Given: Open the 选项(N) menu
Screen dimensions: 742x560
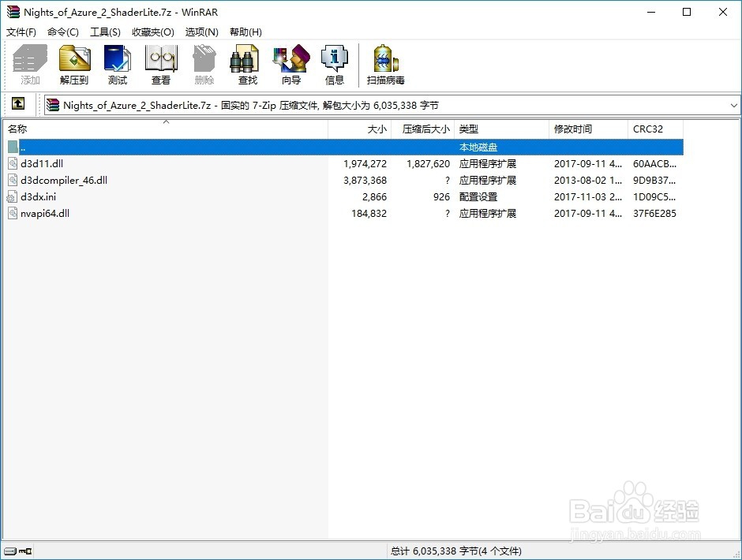Looking at the screenshot, I should click(201, 32).
